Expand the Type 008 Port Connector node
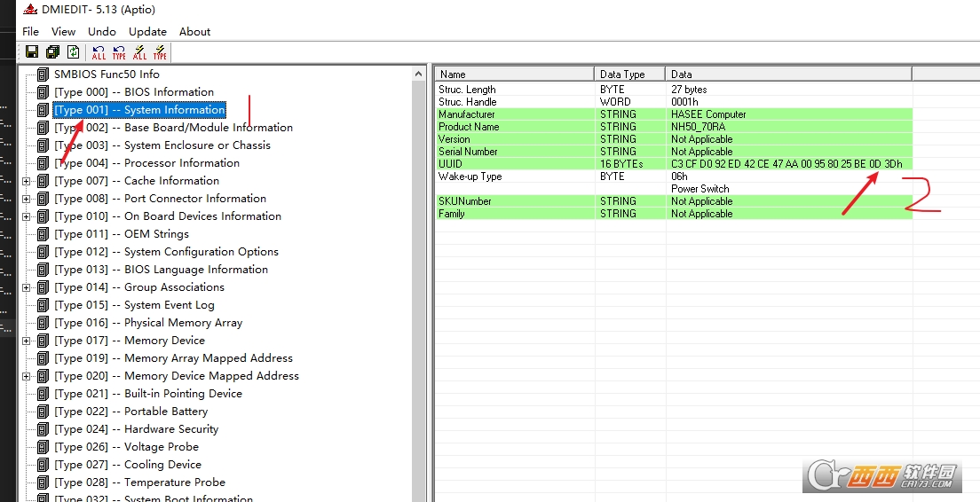 (x=26, y=199)
